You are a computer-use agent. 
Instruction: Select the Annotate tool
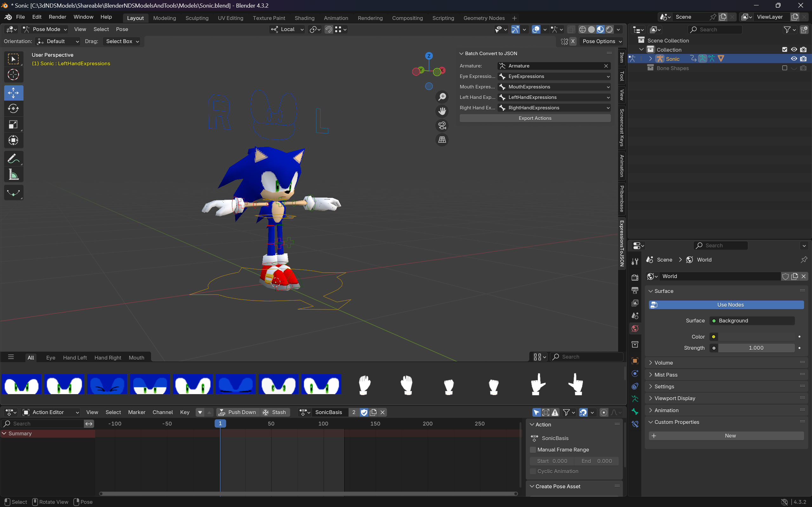[x=13, y=159]
